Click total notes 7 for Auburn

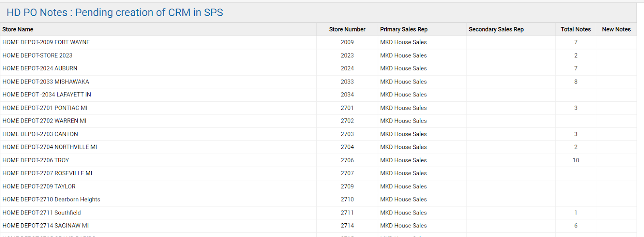pos(576,68)
